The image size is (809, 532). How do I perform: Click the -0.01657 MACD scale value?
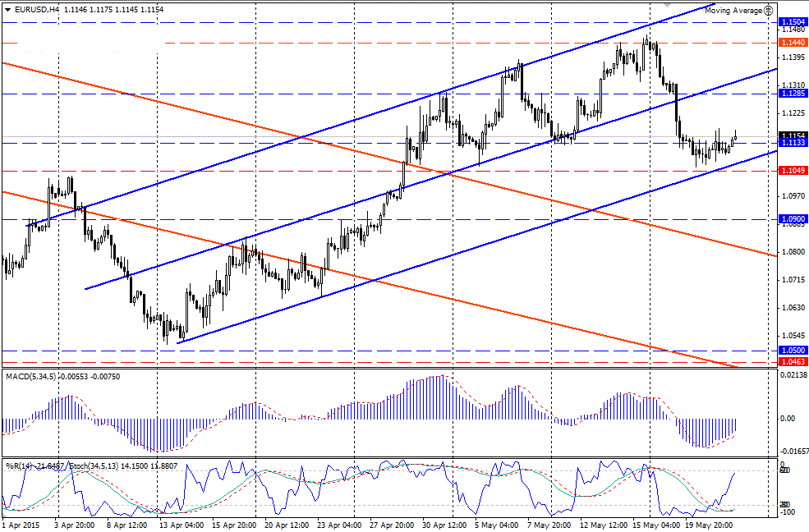(793, 451)
